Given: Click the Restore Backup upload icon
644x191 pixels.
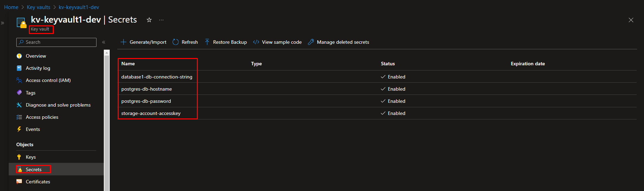Looking at the screenshot, I should (x=207, y=42).
